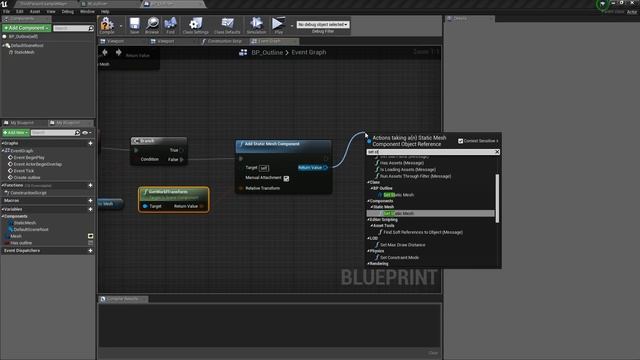
Task: Collapse the Class category in action menu
Action: click(x=368, y=182)
